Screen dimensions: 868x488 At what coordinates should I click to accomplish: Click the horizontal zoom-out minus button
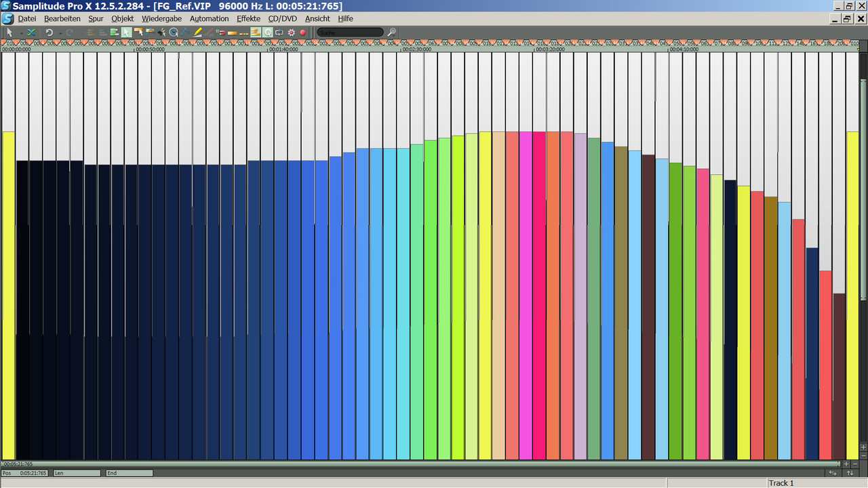[x=854, y=464]
